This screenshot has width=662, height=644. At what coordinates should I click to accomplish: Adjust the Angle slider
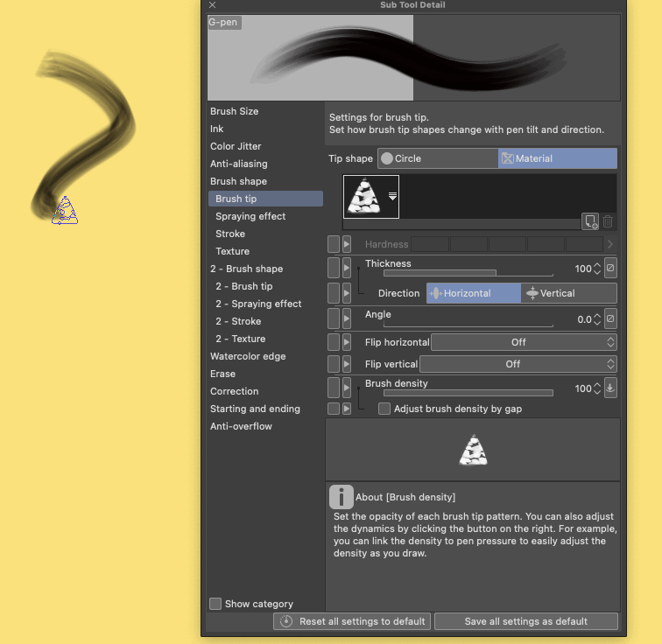point(468,324)
